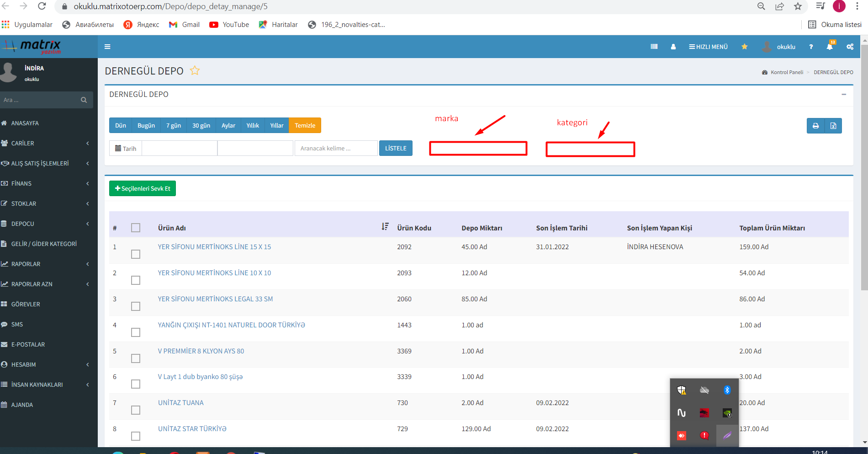Click the favorite star next to DERNEGÜL DEPO

coord(195,71)
